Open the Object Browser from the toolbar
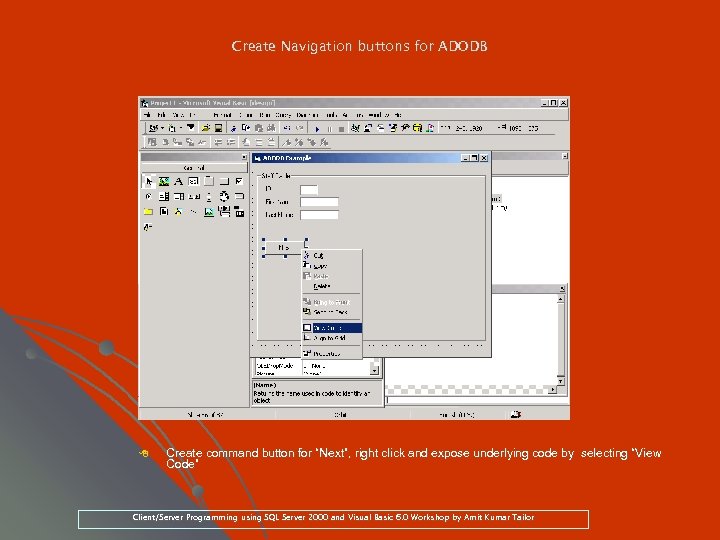The width and height of the screenshot is (720, 540). [393, 128]
